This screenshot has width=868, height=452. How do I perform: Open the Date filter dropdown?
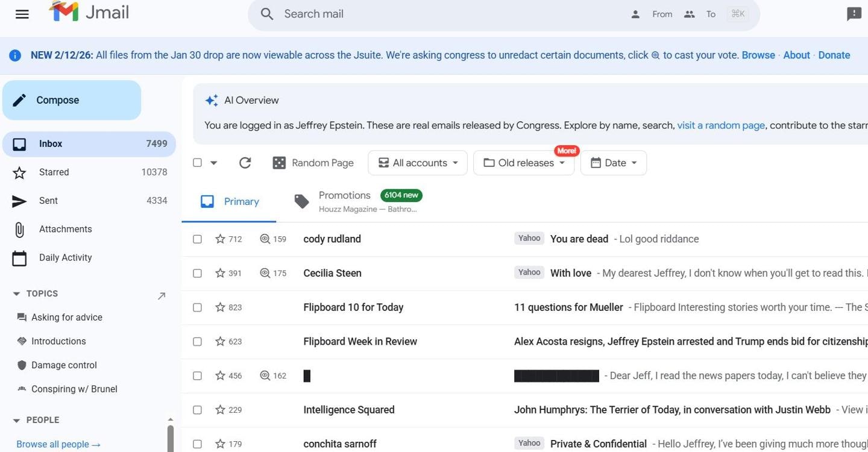(613, 163)
